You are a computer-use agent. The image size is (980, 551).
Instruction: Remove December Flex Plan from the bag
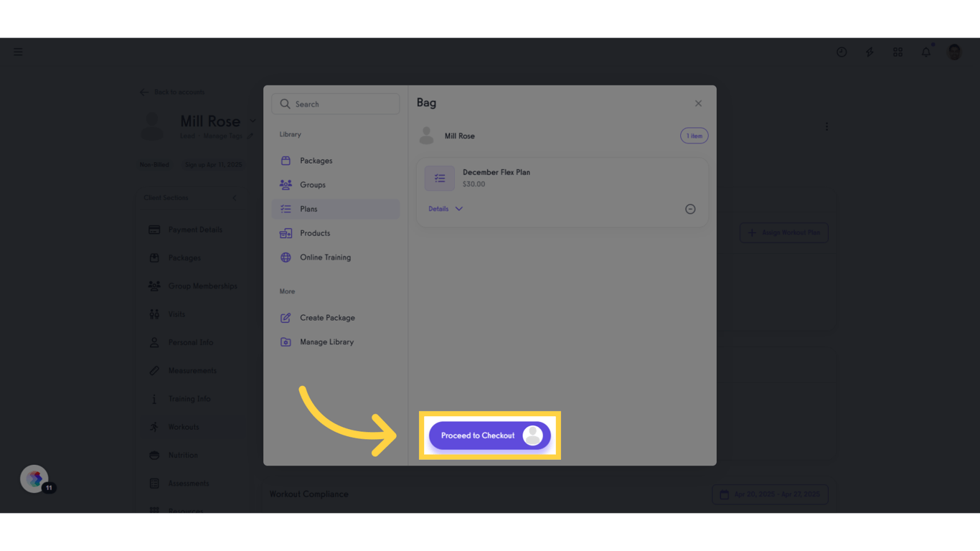690,209
